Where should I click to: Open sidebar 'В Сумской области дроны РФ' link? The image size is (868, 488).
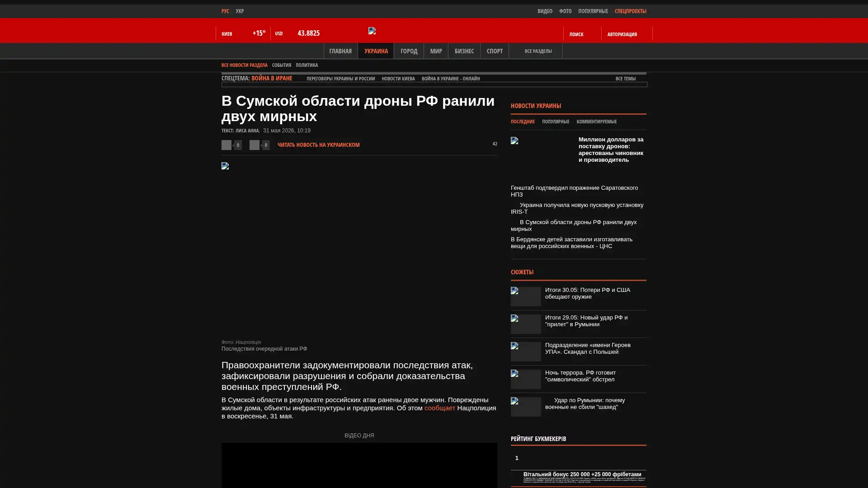point(574,225)
